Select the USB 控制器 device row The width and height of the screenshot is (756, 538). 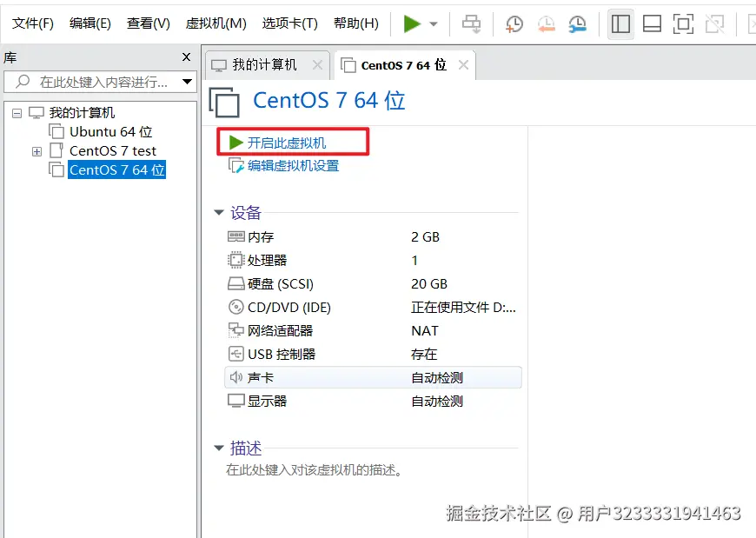point(373,355)
